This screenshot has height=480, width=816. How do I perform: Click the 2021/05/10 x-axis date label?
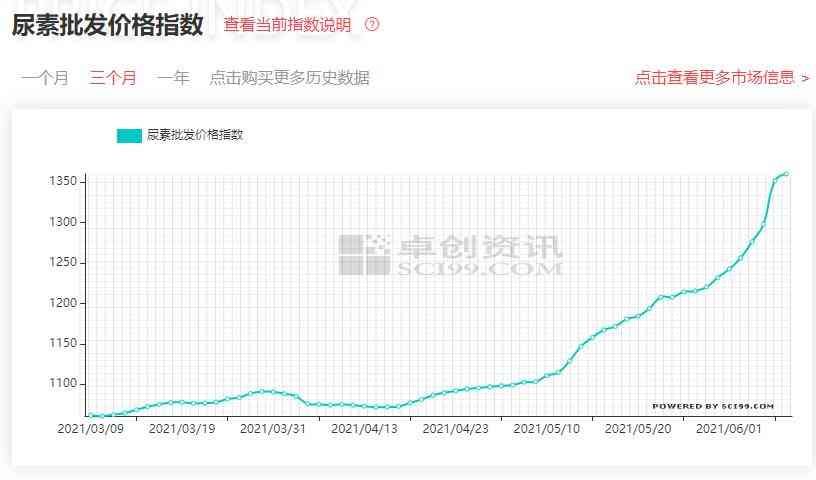tap(546, 429)
